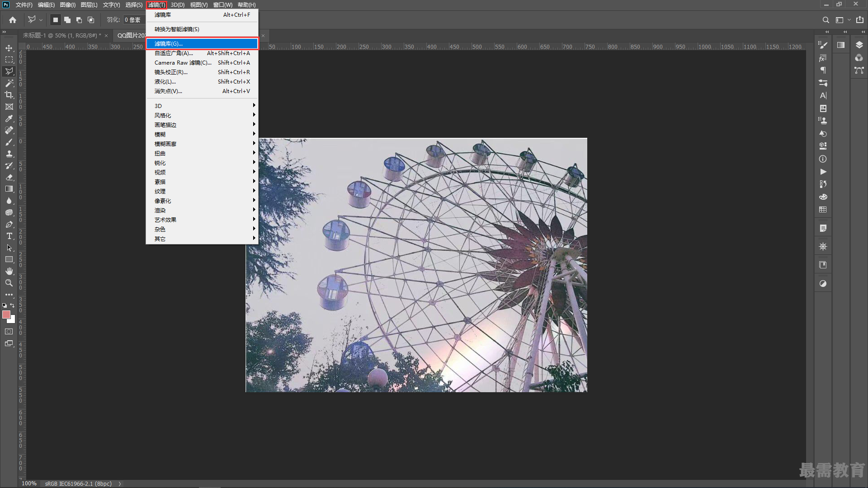Open the Search magnifier icon at top right
Viewport: 868px width, 488px height.
click(826, 20)
